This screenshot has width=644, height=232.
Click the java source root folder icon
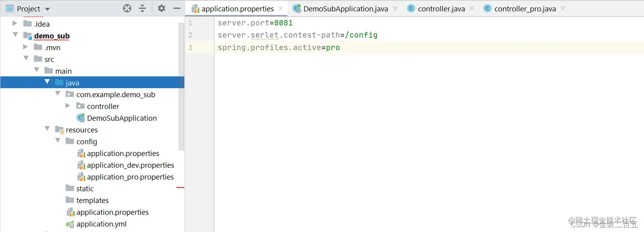click(59, 82)
